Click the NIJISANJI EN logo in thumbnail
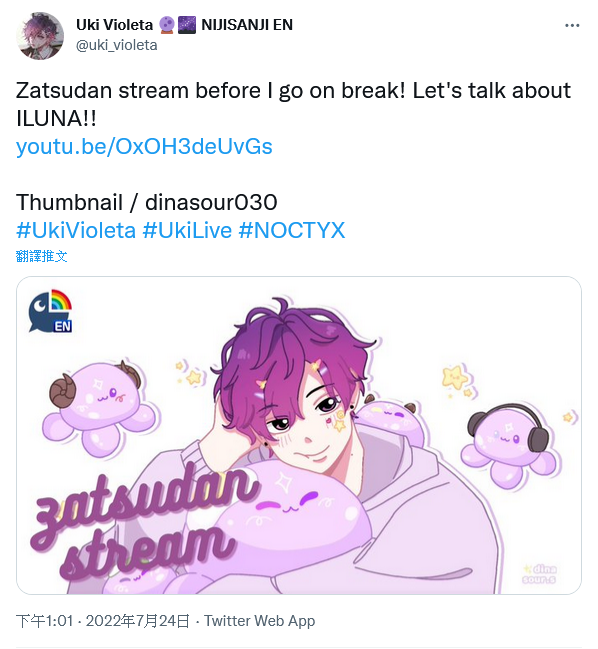This screenshot has width=598, height=649. 50,311
